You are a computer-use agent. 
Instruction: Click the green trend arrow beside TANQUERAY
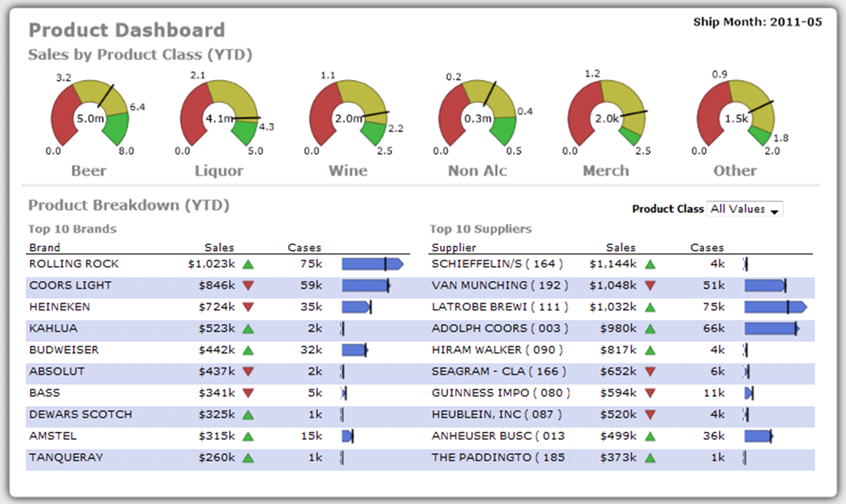point(248,458)
